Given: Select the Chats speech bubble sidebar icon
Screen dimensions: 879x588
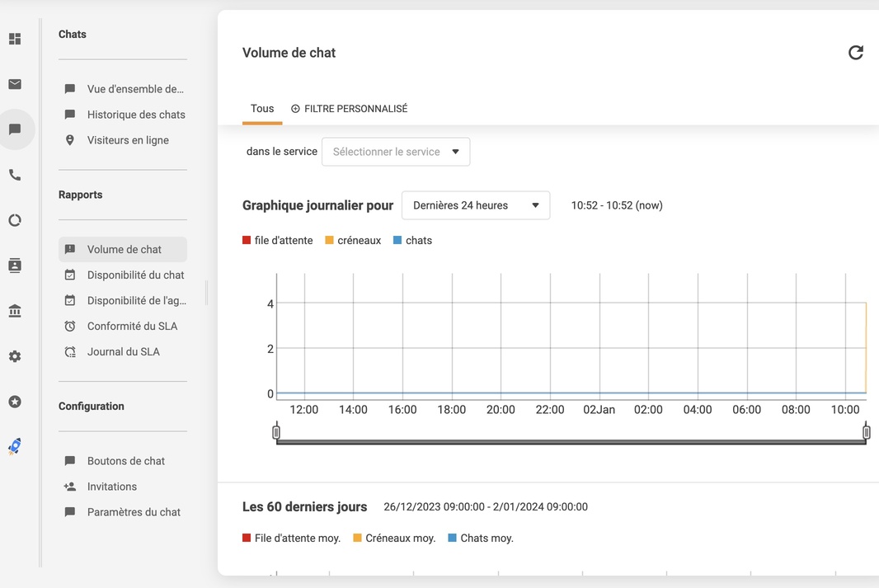Looking at the screenshot, I should tap(13, 129).
